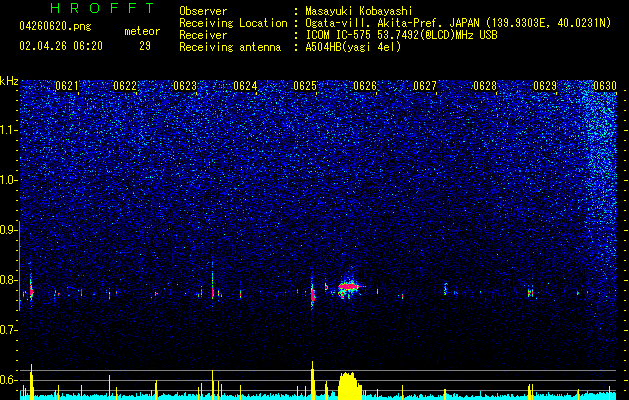
Task: Click the kHz axis unit label
Action: point(9,81)
